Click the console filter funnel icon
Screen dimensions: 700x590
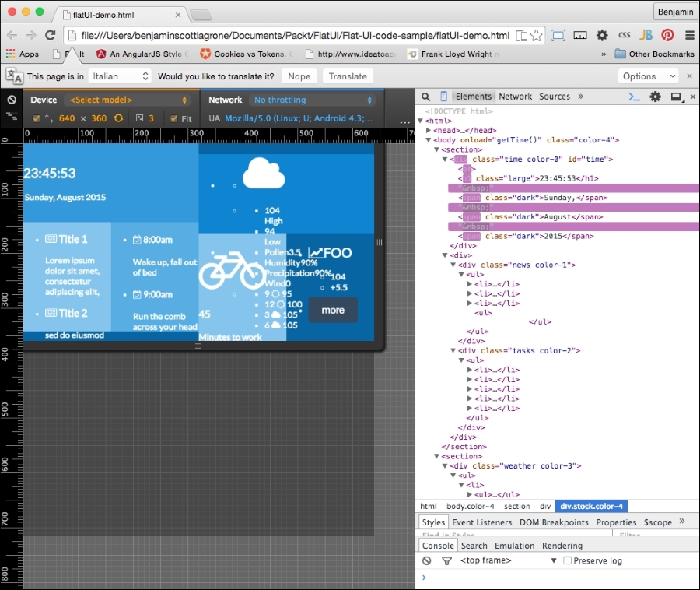click(x=446, y=560)
